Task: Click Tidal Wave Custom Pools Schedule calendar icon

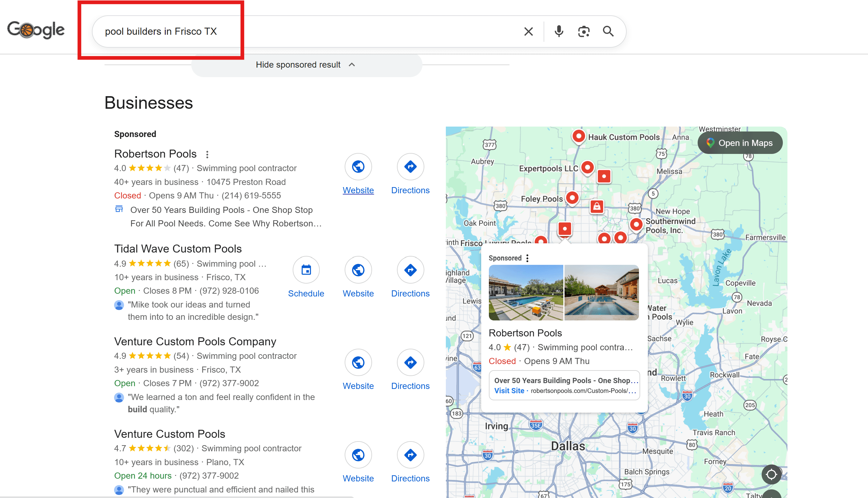Action: tap(306, 270)
